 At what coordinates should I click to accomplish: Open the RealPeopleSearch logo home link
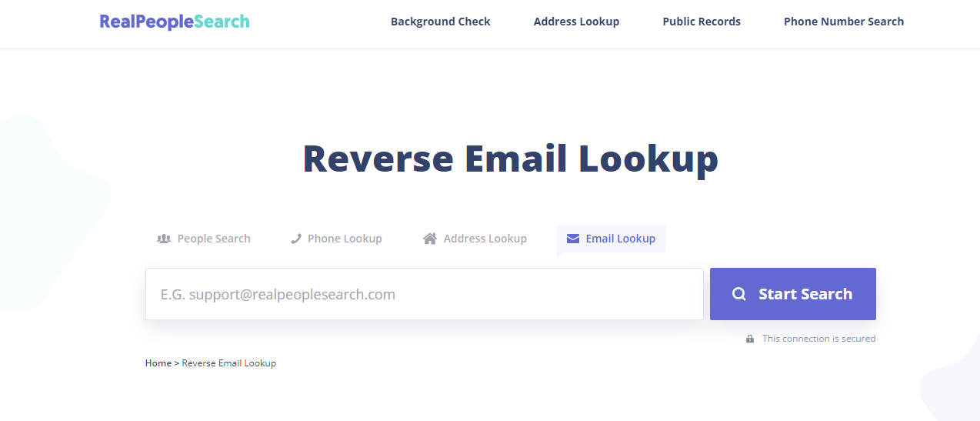coord(175,22)
